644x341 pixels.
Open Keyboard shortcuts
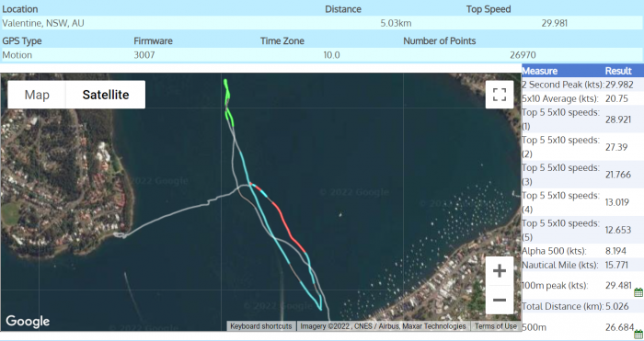click(x=260, y=326)
